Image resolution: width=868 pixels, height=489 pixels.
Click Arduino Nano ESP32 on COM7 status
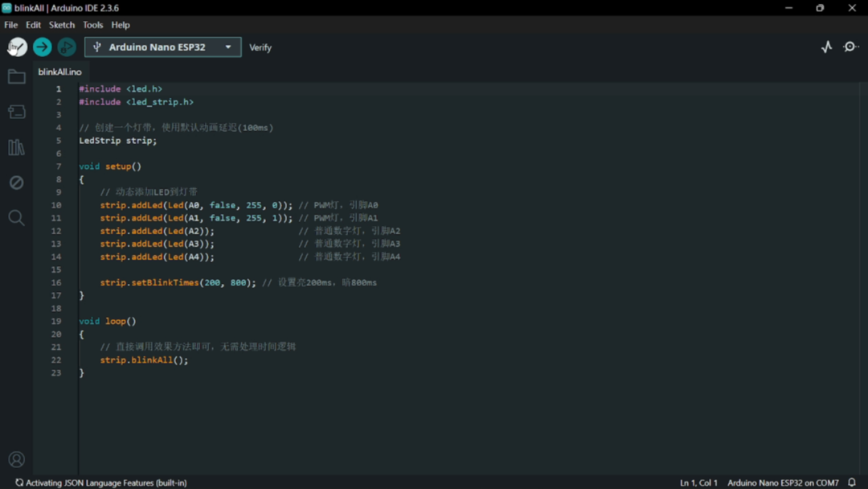783,483
